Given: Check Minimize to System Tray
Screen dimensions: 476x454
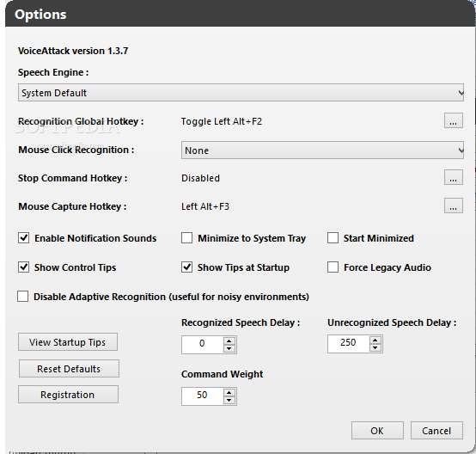Looking at the screenshot, I should tap(186, 238).
